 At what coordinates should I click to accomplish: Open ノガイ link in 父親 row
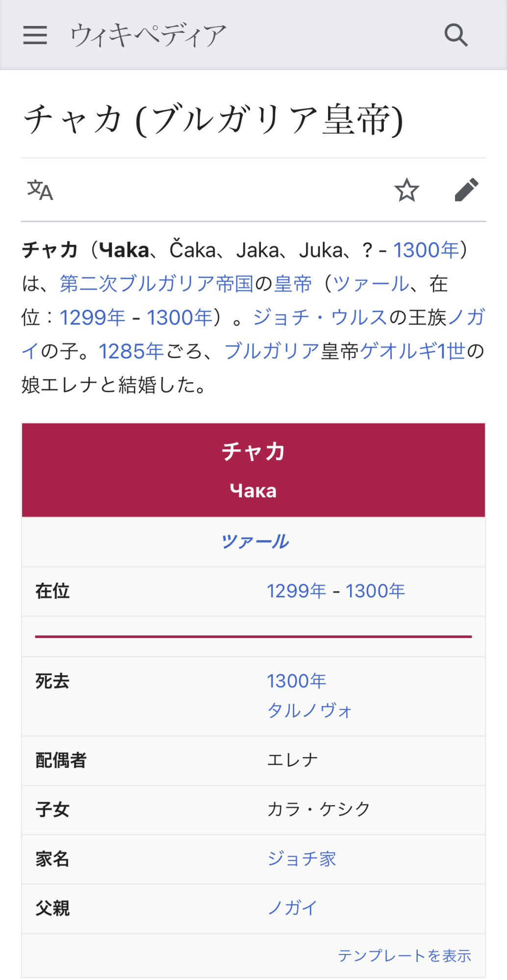[x=292, y=908]
